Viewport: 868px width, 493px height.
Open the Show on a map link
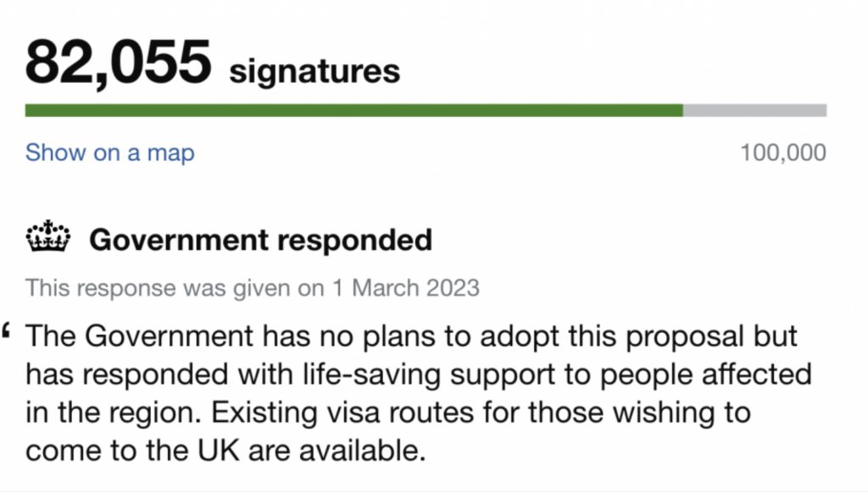pyautogui.click(x=109, y=152)
